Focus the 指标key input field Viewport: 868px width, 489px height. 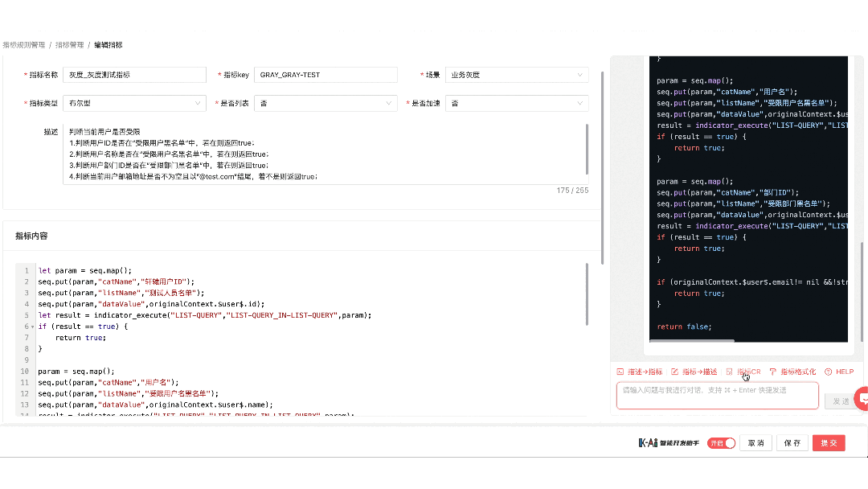[325, 75]
